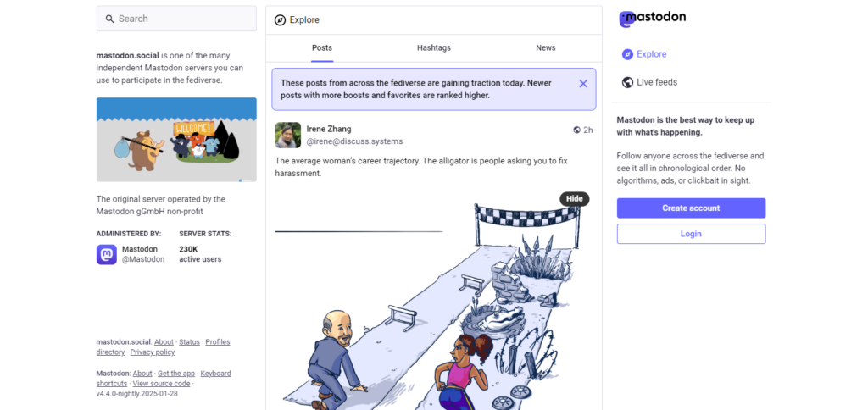Click the compass icon beside Explore heading
This screenshot has width=868, height=410.
click(x=280, y=20)
